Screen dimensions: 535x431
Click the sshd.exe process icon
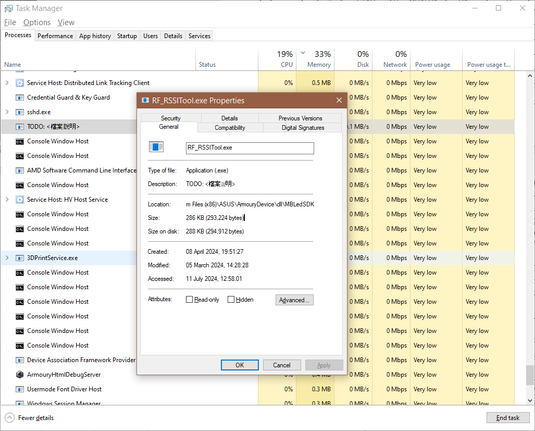[20, 112]
